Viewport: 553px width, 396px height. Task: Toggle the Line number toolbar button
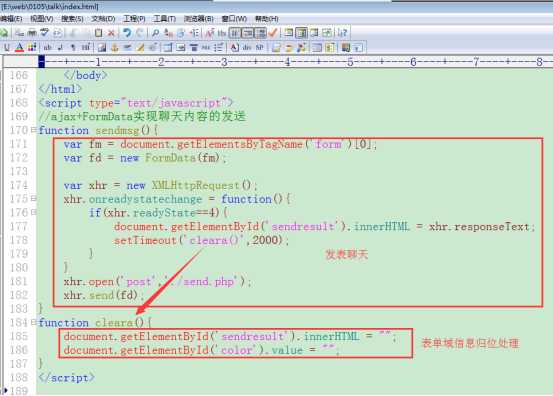pos(248,33)
